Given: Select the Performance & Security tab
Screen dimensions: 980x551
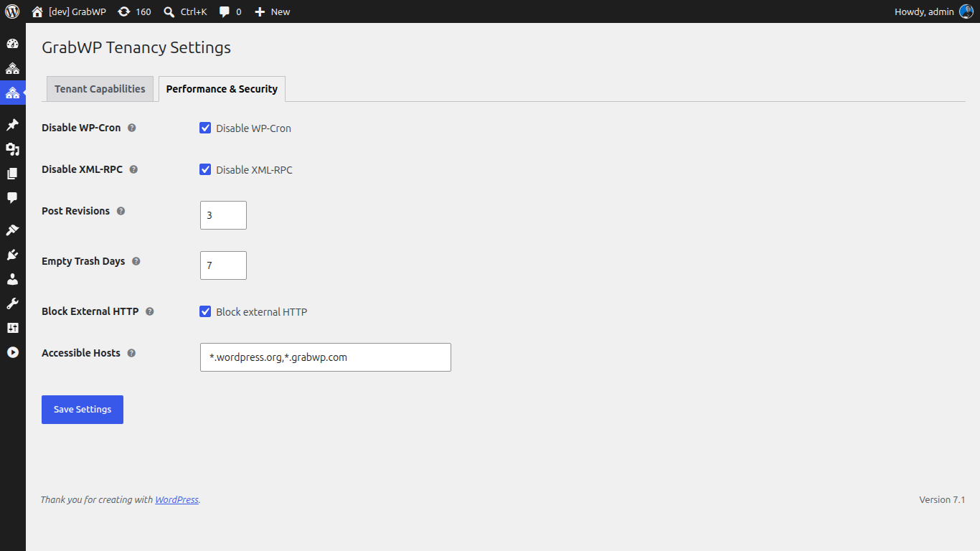Looking at the screenshot, I should pos(222,89).
